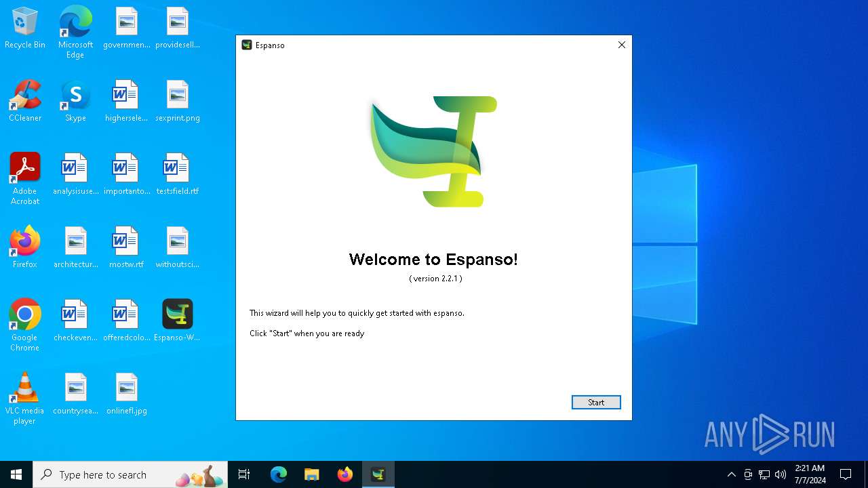Click the taskbar search box
Image resolution: width=868 pixels, height=488 pixels.
click(x=130, y=474)
